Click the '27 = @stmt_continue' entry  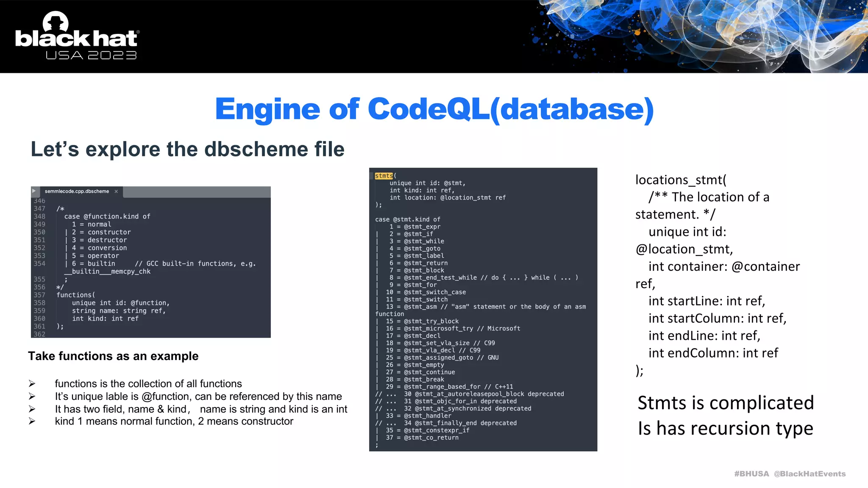(x=420, y=372)
